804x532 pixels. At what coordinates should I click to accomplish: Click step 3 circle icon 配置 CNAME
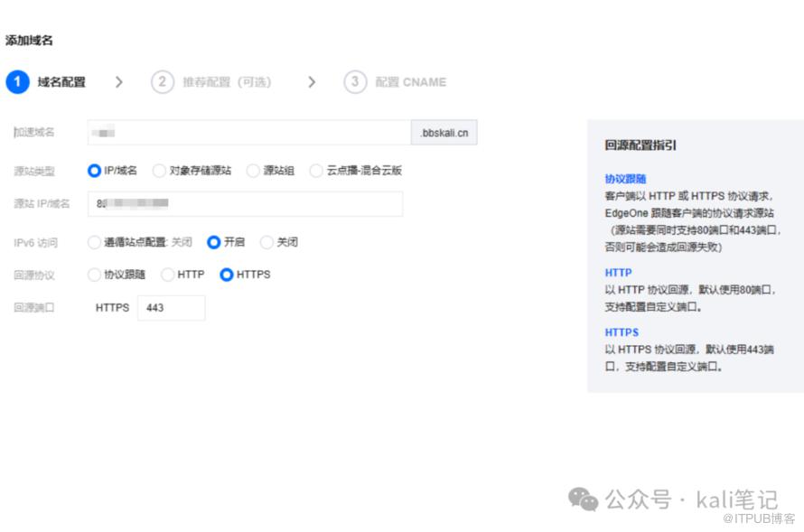355,82
